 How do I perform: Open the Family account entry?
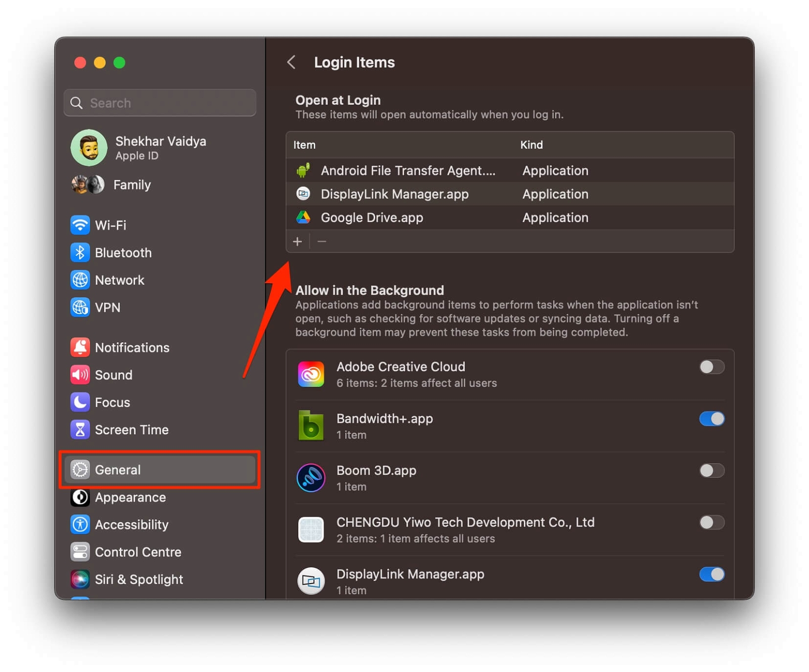click(x=131, y=185)
